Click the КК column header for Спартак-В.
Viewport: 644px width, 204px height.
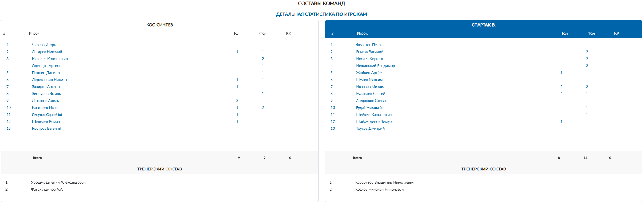[617, 33]
